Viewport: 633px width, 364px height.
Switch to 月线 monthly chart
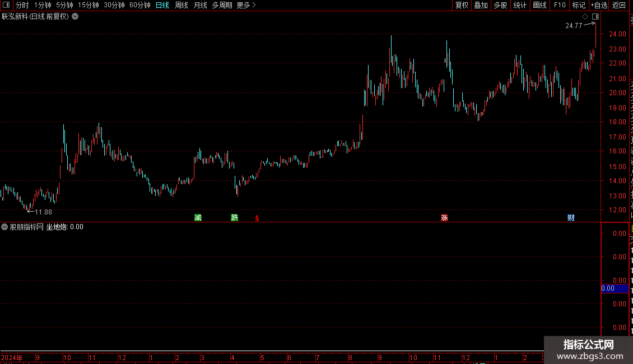[200, 5]
